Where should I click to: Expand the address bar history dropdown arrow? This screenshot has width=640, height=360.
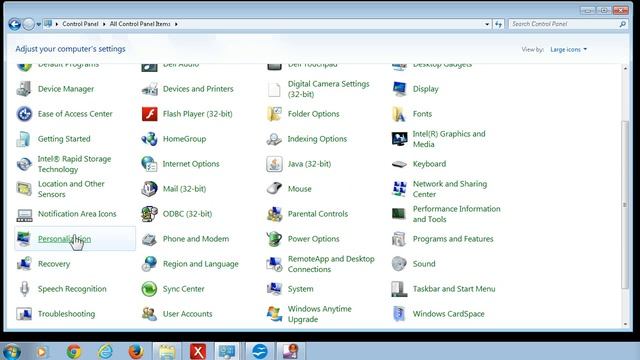[x=487, y=24]
